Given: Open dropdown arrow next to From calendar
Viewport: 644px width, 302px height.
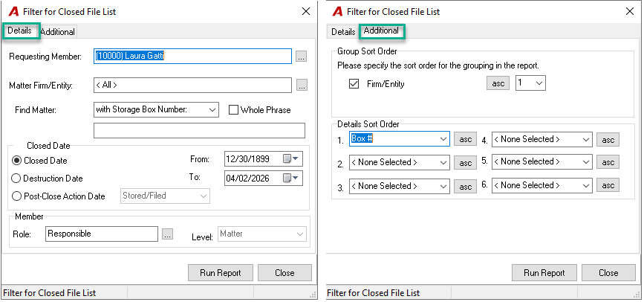Looking at the screenshot, I should [x=296, y=159].
